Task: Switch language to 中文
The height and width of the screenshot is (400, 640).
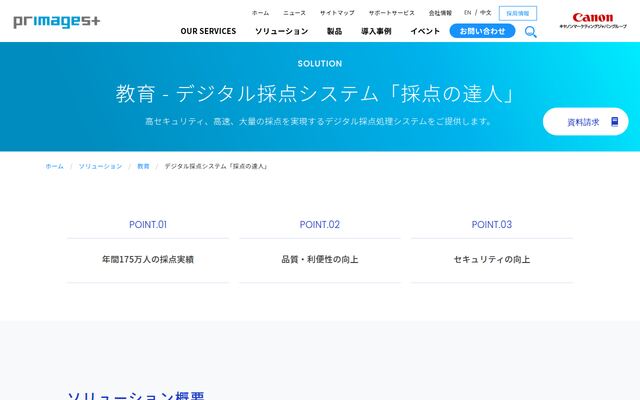Action: pos(485,13)
